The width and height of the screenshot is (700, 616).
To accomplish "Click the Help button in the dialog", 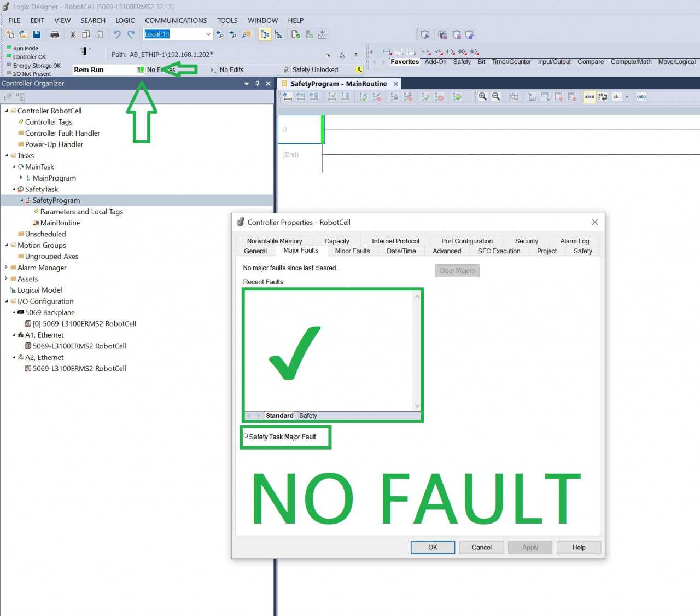I will tap(579, 547).
